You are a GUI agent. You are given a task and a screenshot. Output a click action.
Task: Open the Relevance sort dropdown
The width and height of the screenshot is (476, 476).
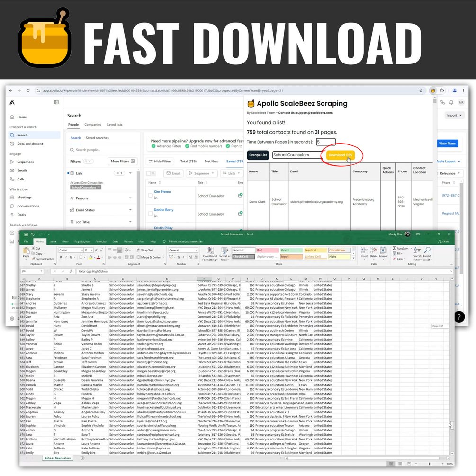(450, 173)
